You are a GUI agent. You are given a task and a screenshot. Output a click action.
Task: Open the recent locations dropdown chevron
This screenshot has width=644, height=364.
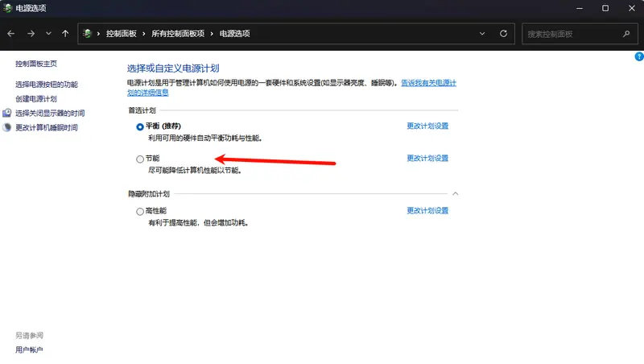tap(48, 34)
